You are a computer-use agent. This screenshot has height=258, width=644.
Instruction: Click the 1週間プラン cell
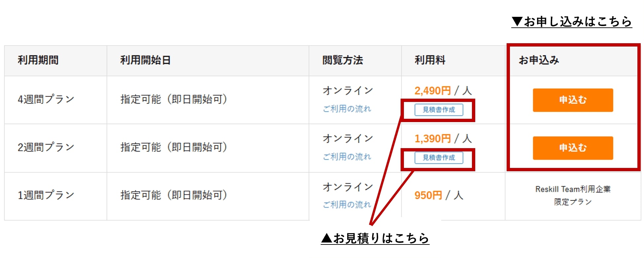(x=46, y=195)
